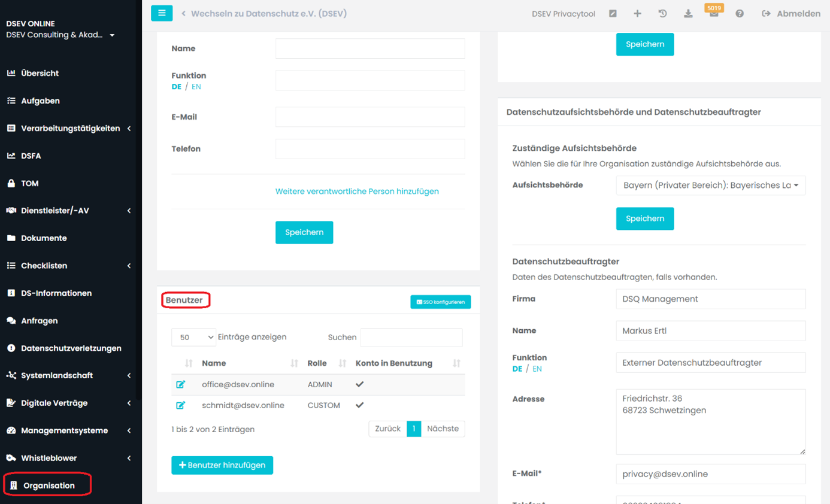This screenshot has width=830, height=504.
Task: Edit user office@dsev.online via pencil icon
Action: [x=180, y=384]
